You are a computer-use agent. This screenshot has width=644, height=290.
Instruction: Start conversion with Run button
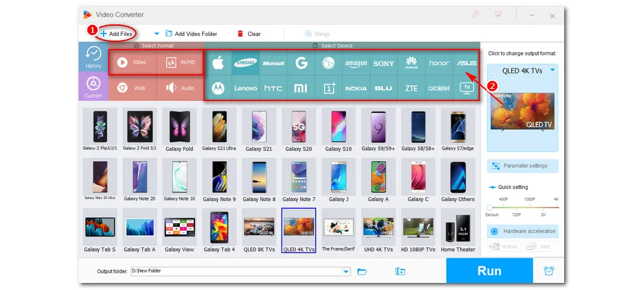(x=489, y=271)
